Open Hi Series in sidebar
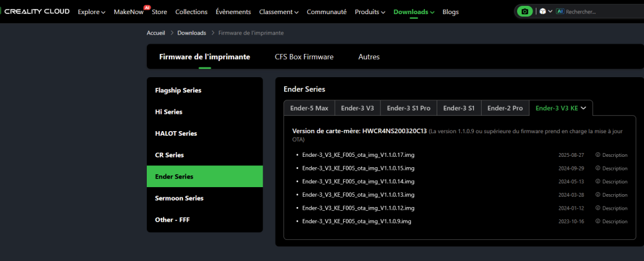Viewport: 644px width, 261px height. [205, 112]
